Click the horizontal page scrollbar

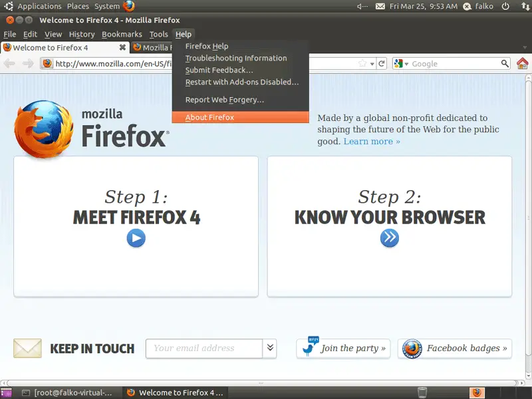click(x=261, y=383)
